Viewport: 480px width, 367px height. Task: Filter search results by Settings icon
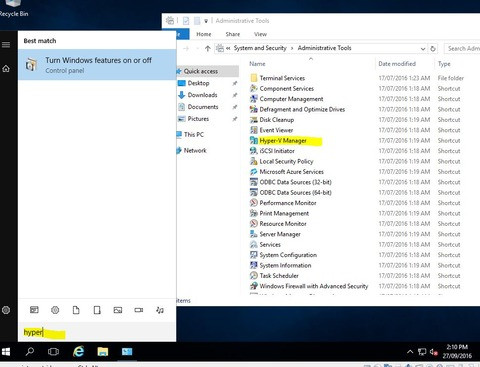[55, 310]
